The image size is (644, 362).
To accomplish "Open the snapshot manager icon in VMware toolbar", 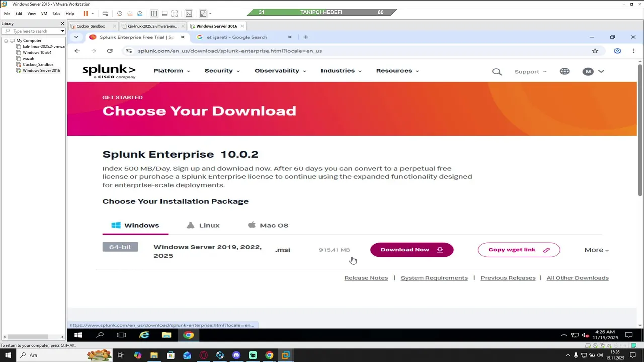I will click(x=140, y=14).
